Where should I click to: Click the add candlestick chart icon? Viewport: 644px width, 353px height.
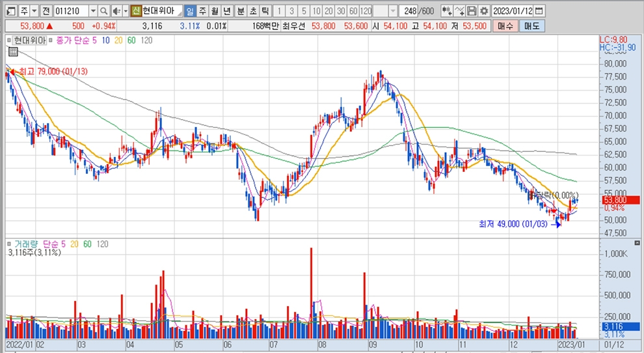(x=447, y=11)
